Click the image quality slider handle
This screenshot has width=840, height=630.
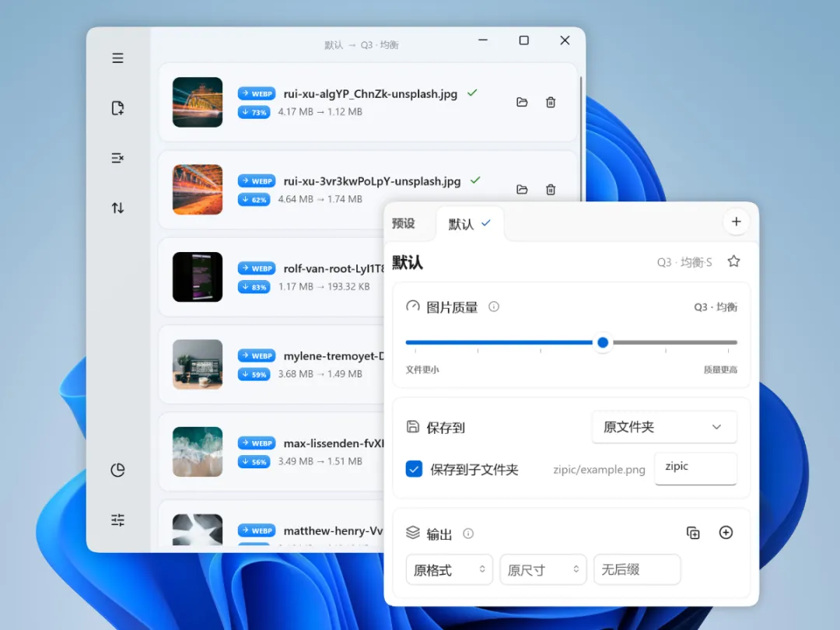point(603,342)
